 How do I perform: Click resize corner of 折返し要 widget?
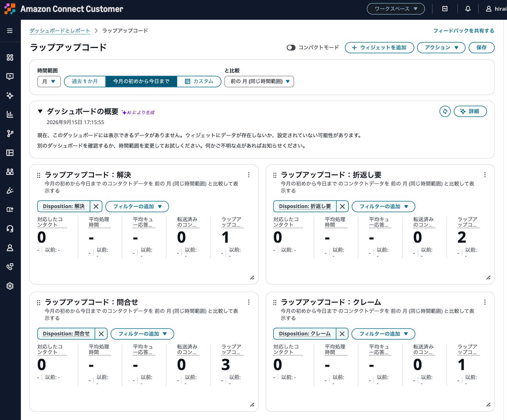click(x=488, y=278)
